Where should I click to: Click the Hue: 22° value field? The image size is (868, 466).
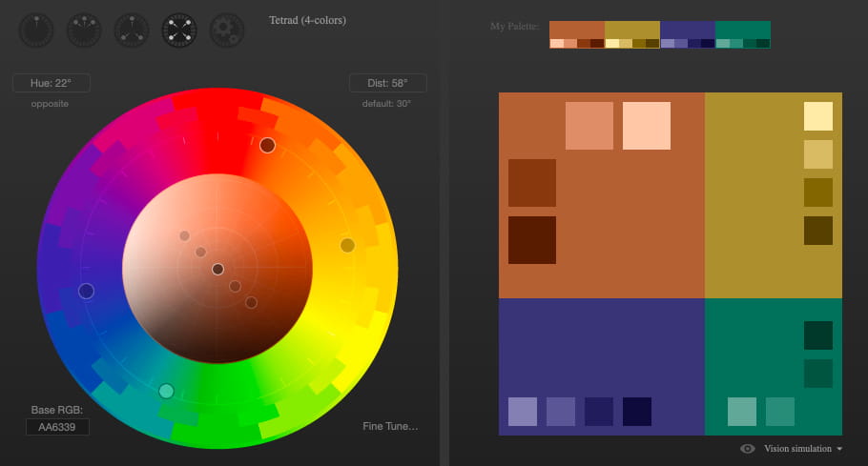pos(51,83)
